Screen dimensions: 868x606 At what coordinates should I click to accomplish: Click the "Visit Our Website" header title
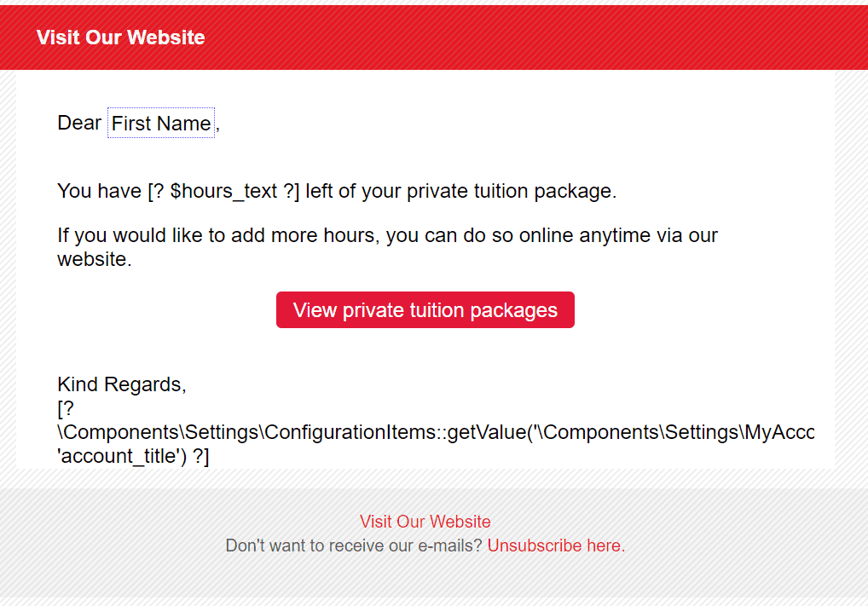point(120,38)
